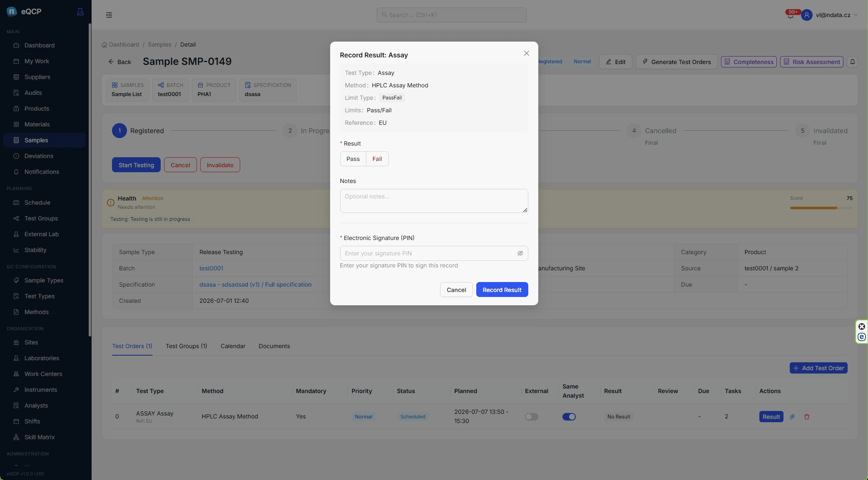Open dsasa specification link
This screenshot has width=868, height=480.
point(255,285)
